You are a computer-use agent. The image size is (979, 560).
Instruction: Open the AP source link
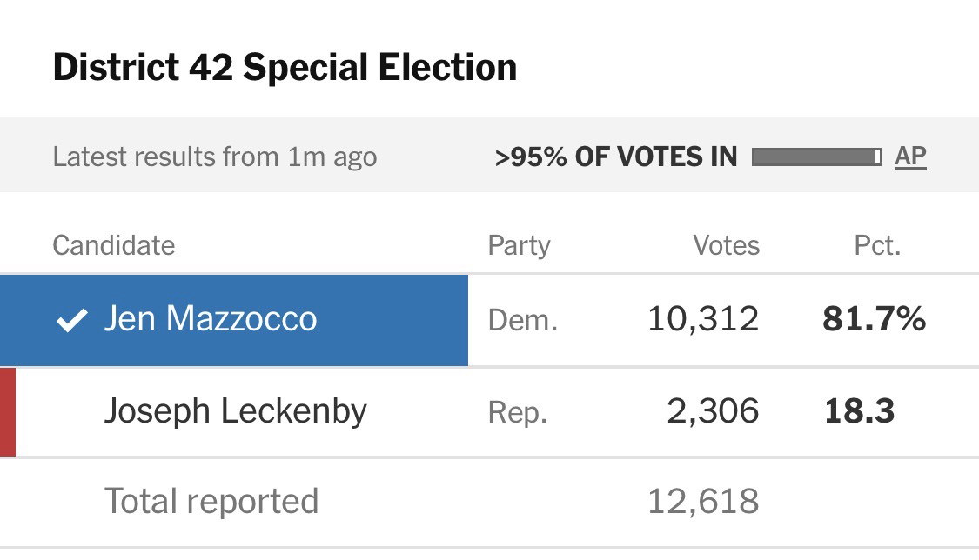pyautogui.click(x=910, y=157)
